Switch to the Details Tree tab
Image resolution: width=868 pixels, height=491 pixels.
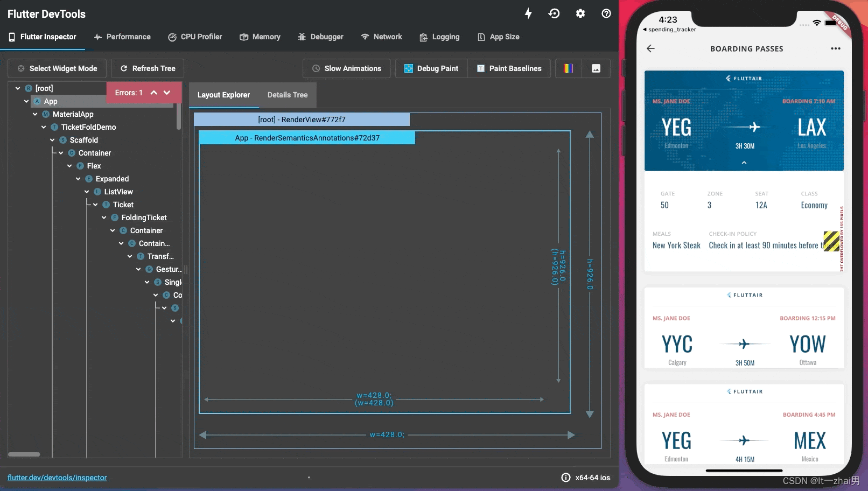287,95
